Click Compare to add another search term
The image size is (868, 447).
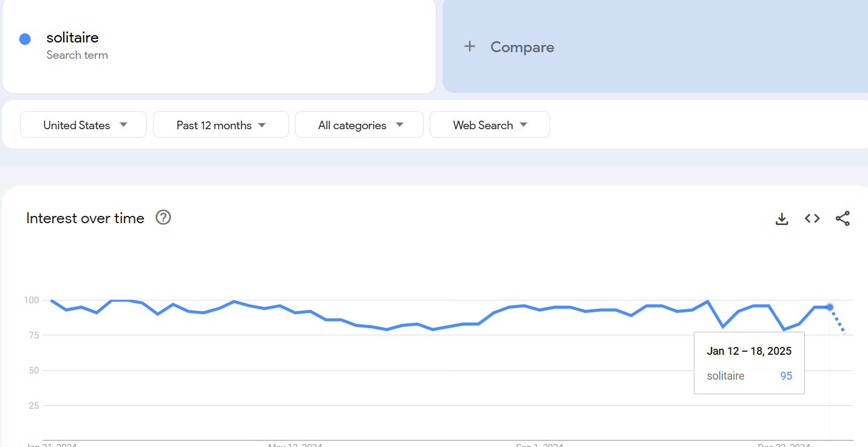coord(522,47)
